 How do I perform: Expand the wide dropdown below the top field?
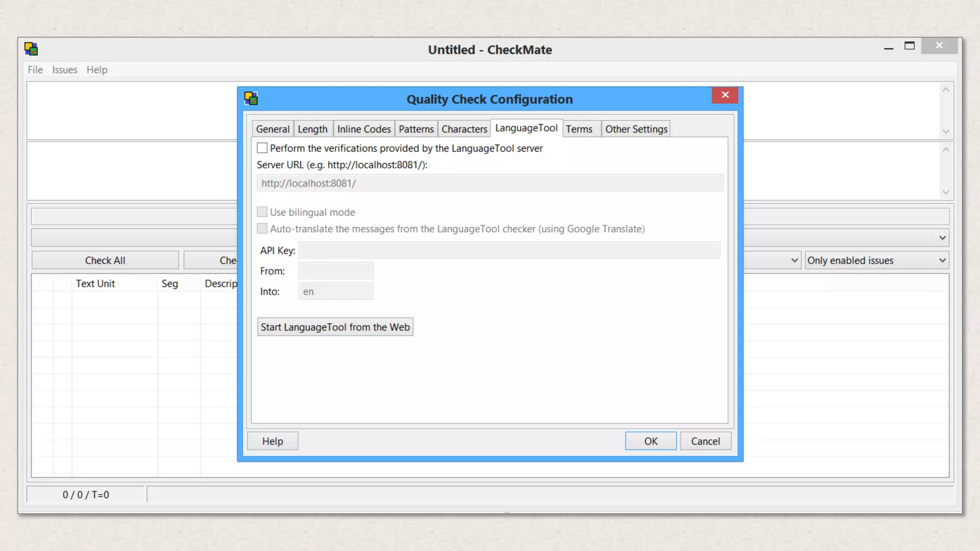[942, 238]
